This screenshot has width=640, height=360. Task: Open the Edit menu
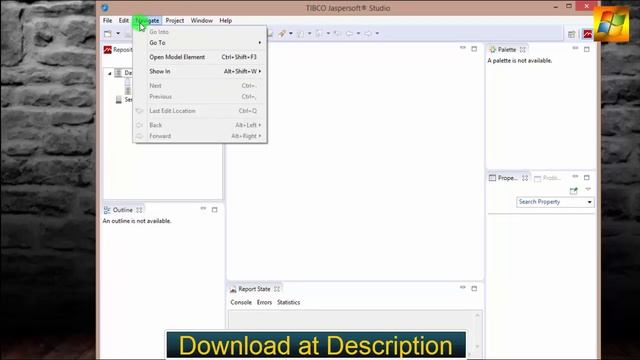point(124,20)
